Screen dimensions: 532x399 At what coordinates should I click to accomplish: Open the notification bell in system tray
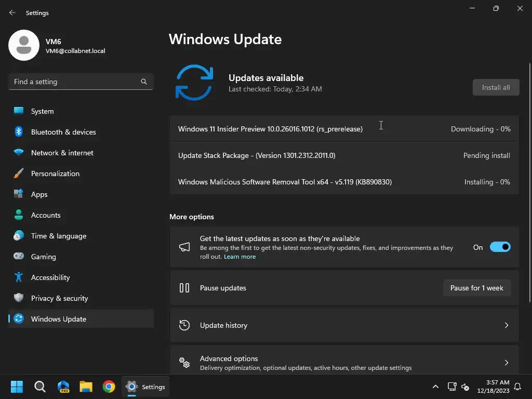(x=517, y=387)
